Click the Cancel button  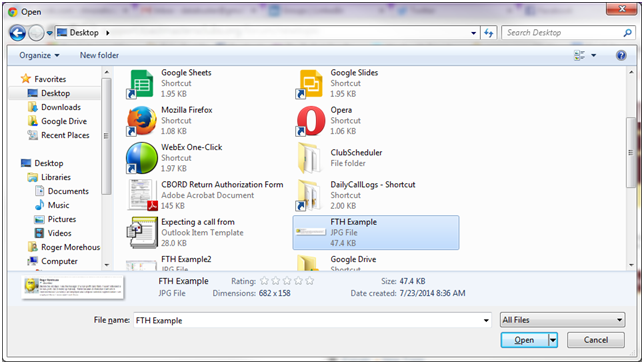coord(596,340)
